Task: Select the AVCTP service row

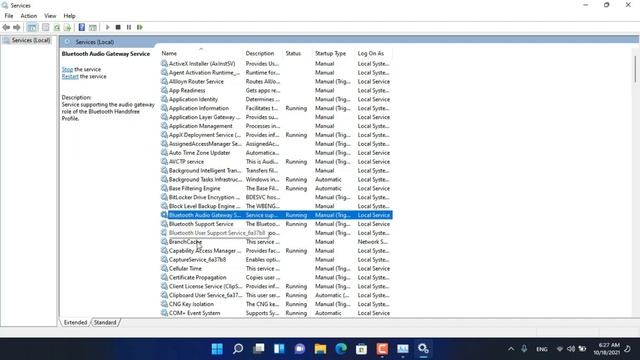Action: (x=276, y=162)
